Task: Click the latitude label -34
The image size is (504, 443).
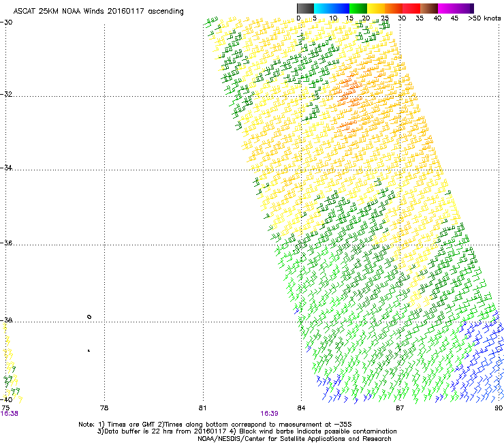Action: tap(6, 168)
